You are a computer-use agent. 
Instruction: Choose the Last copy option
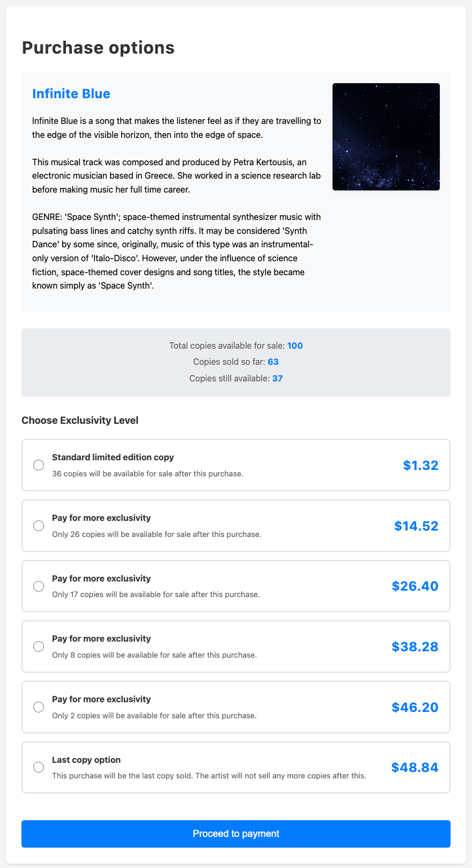coord(39,767)
